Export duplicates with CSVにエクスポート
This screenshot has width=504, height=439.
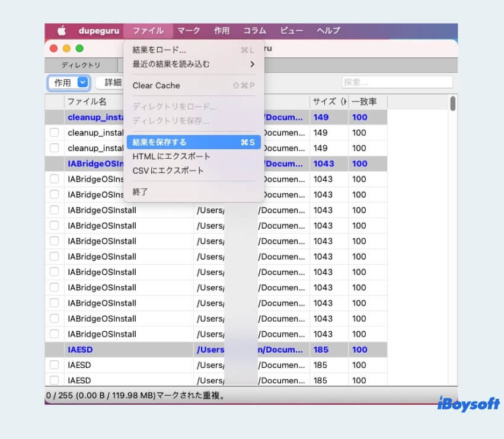tap(166, 171)
